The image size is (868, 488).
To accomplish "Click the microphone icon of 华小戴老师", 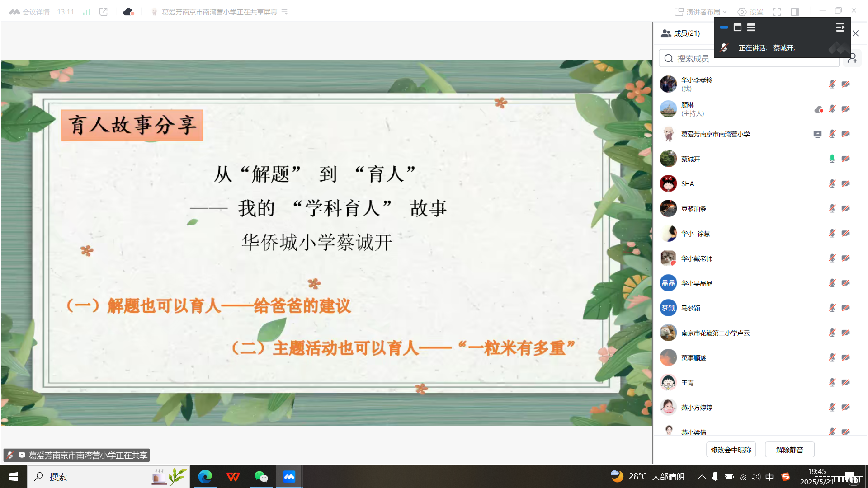I will tap(832, 258).
